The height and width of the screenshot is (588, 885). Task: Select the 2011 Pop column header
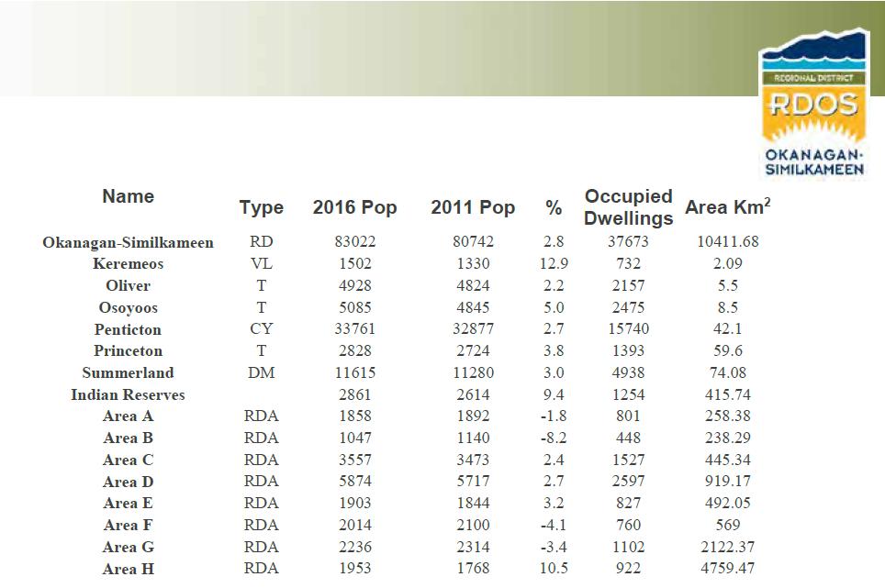click(x=473, y=207)
